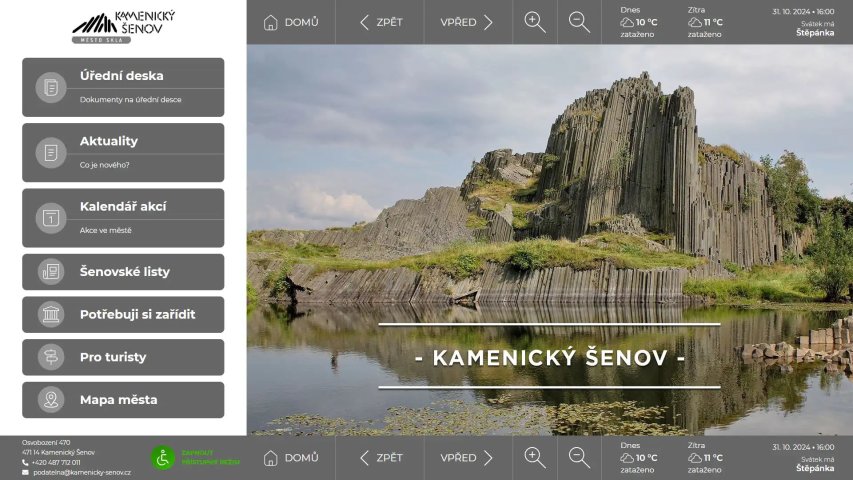Open the Mapa města pin icon
The height and width of the screenshot is (480, 853).
click(x=50, y=400)
